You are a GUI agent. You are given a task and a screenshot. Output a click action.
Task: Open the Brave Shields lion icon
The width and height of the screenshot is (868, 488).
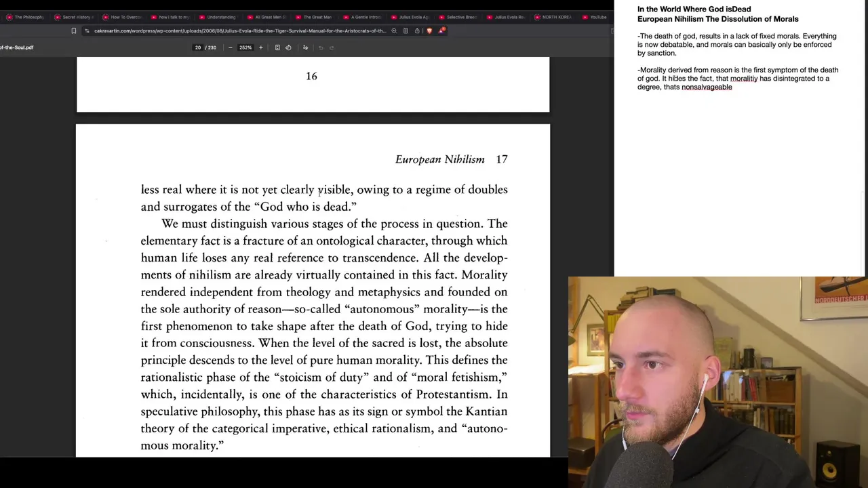click(429, 30)
